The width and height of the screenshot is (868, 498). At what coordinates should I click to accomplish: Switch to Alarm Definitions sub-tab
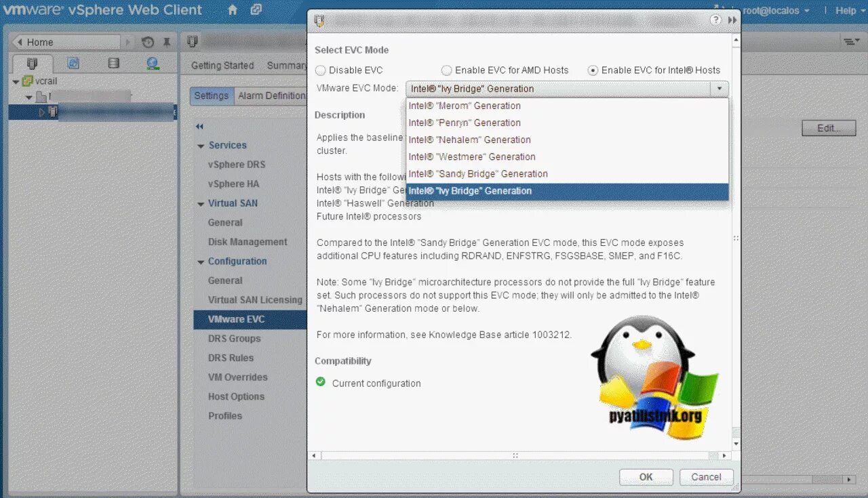tap(271, 96)
